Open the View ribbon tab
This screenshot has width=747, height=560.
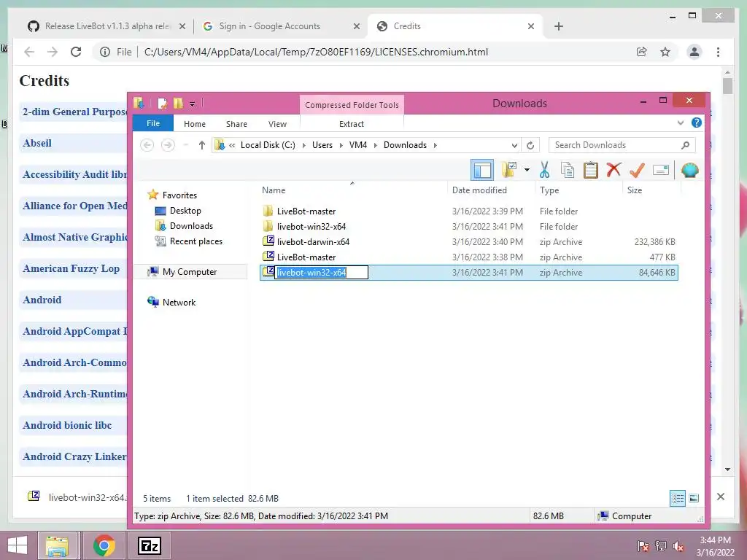277,124
